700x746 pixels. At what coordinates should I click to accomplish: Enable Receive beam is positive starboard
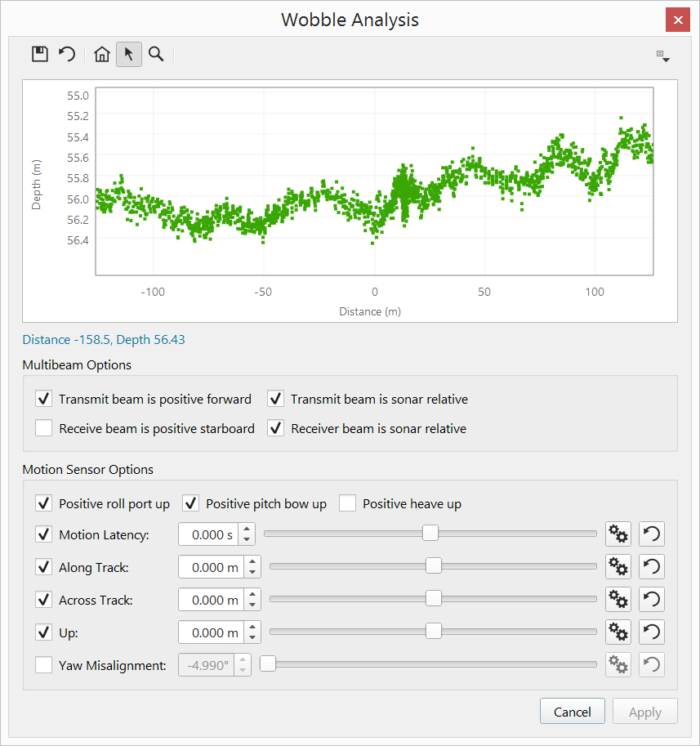44,428
